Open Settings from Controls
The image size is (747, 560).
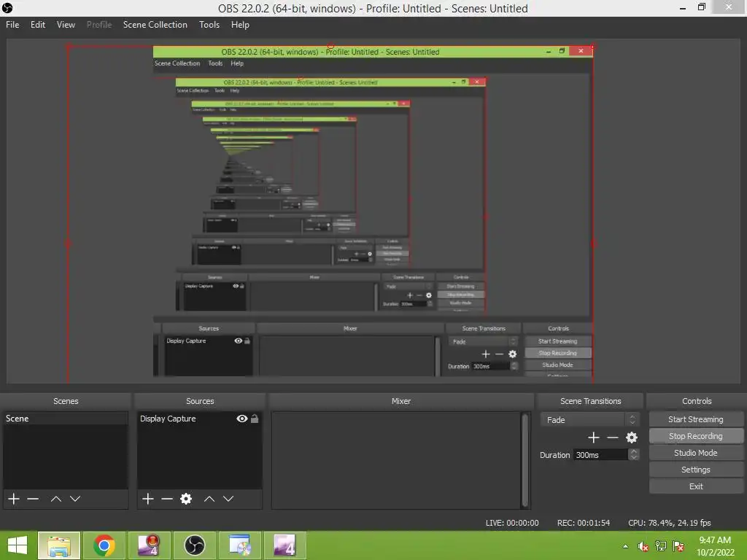tap(695, 470)
